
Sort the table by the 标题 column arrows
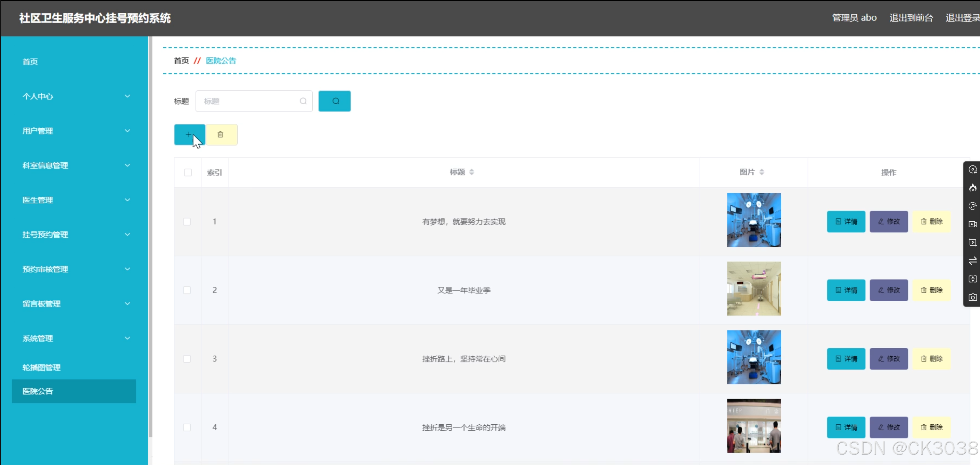(471, 172)
